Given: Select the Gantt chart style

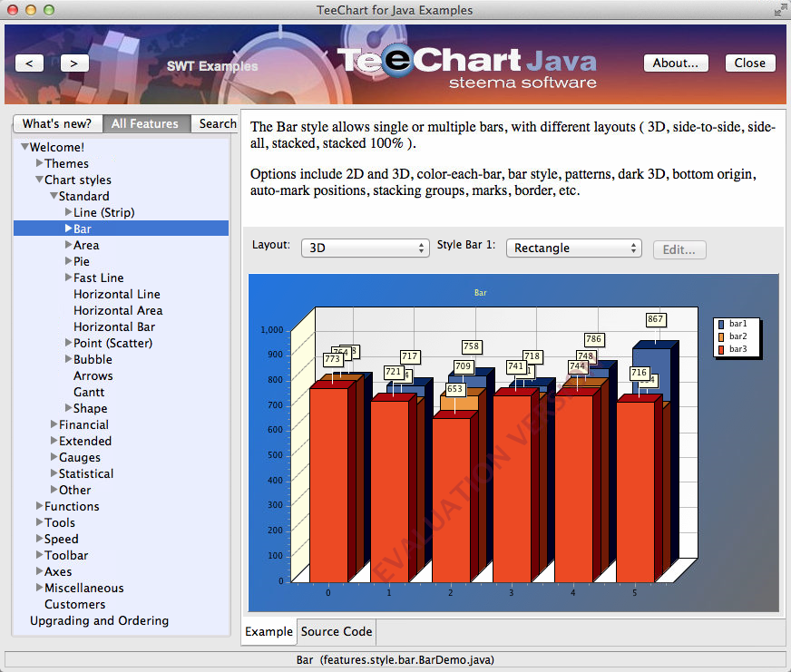Looking at the screenshot, I should pos(89,392).
